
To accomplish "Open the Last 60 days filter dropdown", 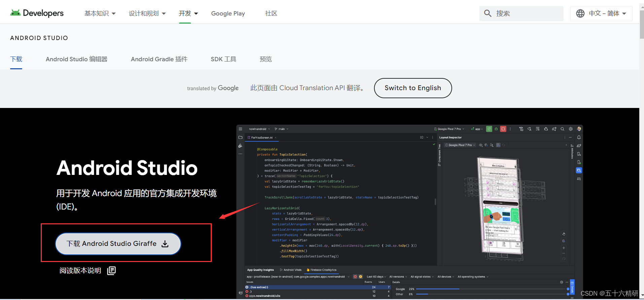I will point(376,276).
